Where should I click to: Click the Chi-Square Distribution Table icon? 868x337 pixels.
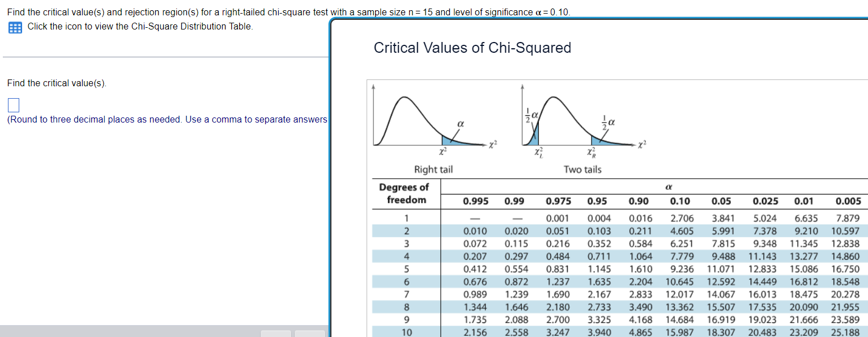14,27
